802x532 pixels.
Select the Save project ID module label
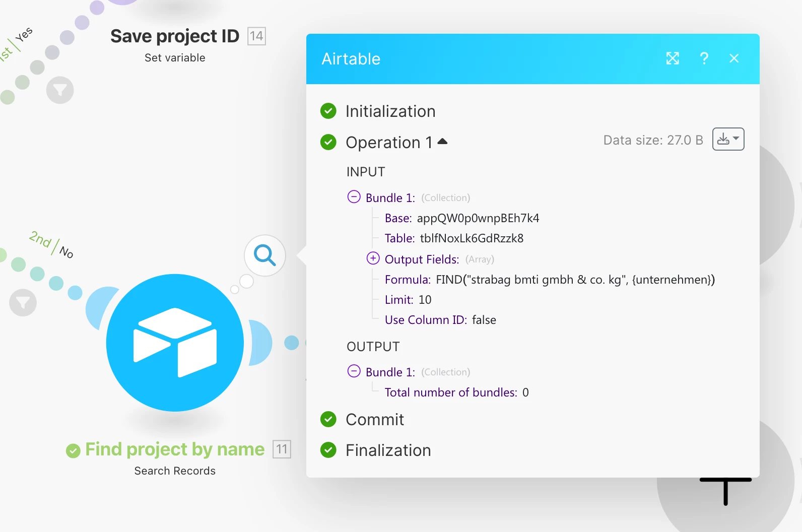click(x=175, y=36)
